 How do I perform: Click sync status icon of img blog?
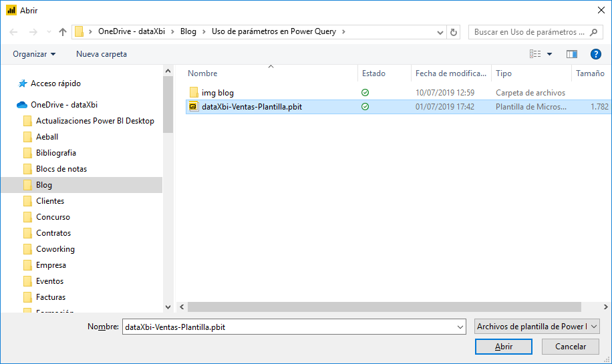(365, 92)
